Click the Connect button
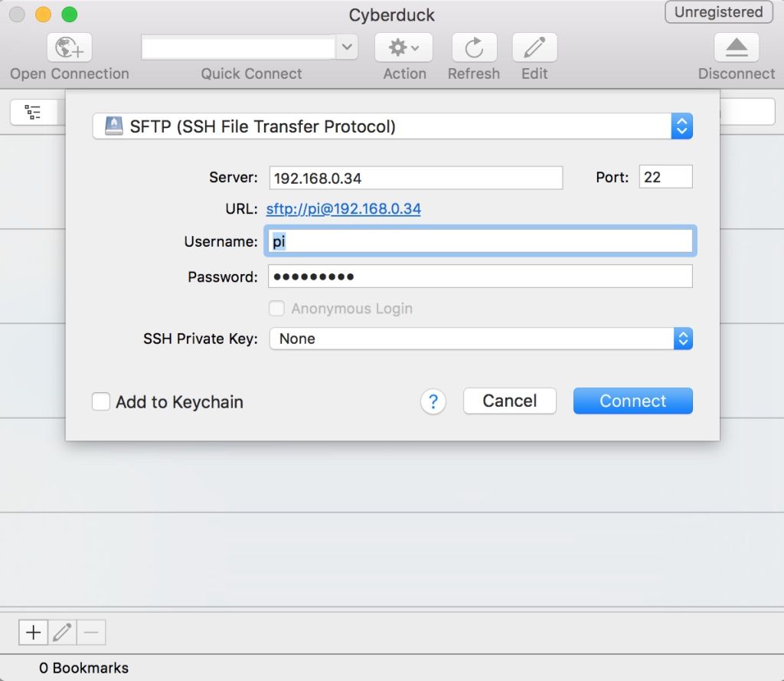The image size is (784, 681). (633, 401)
